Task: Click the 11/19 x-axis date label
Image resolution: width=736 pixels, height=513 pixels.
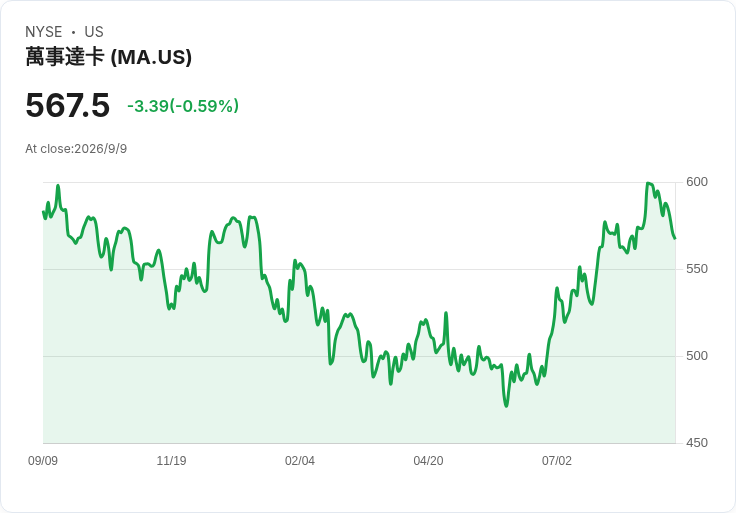Action: point(171,461)
